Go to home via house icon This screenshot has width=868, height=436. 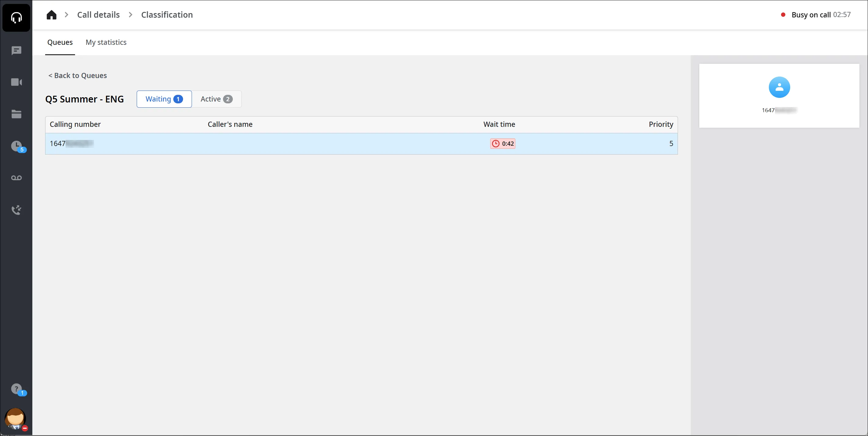pos(51,15)
